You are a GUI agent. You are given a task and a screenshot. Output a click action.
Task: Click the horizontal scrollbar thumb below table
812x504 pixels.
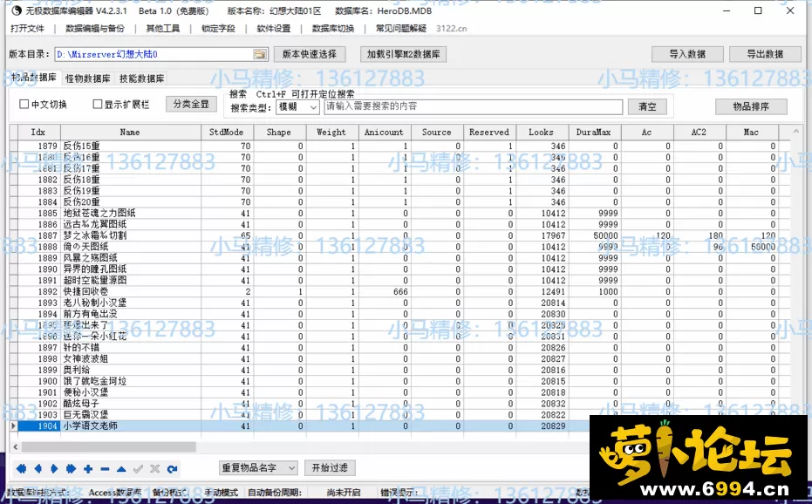(x=109, y=446)
